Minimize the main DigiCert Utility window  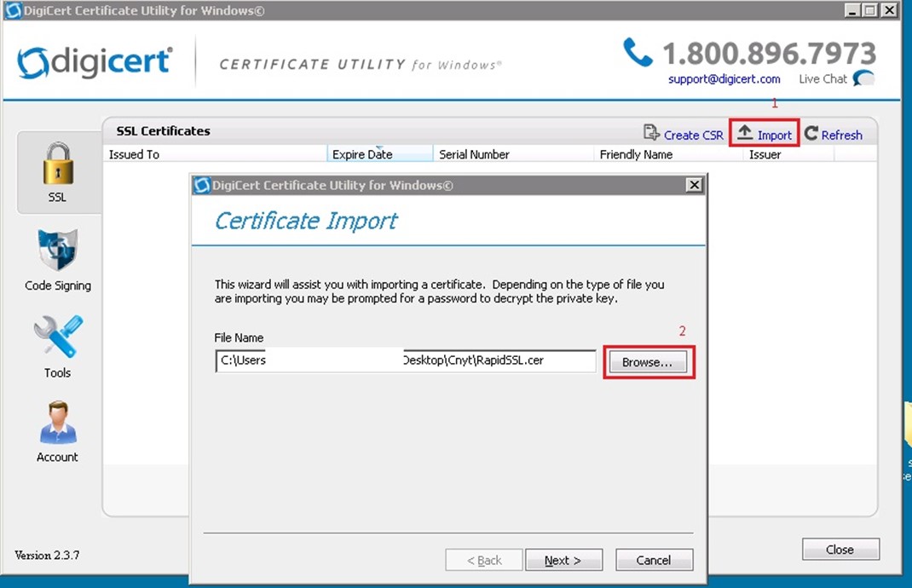852,10
